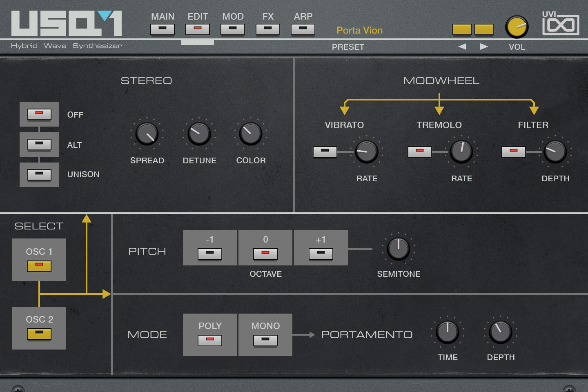Click the SEMITONE knob

click(399, 249)
